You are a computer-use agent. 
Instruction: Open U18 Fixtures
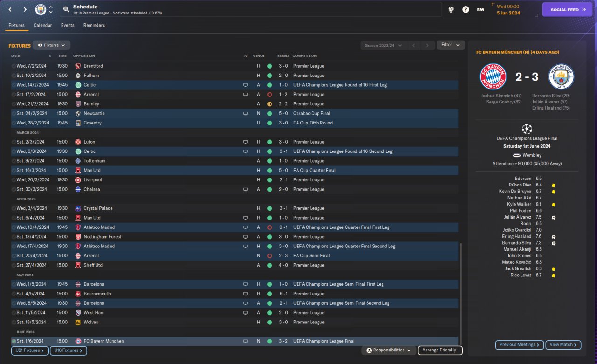[x=69, y=350]
